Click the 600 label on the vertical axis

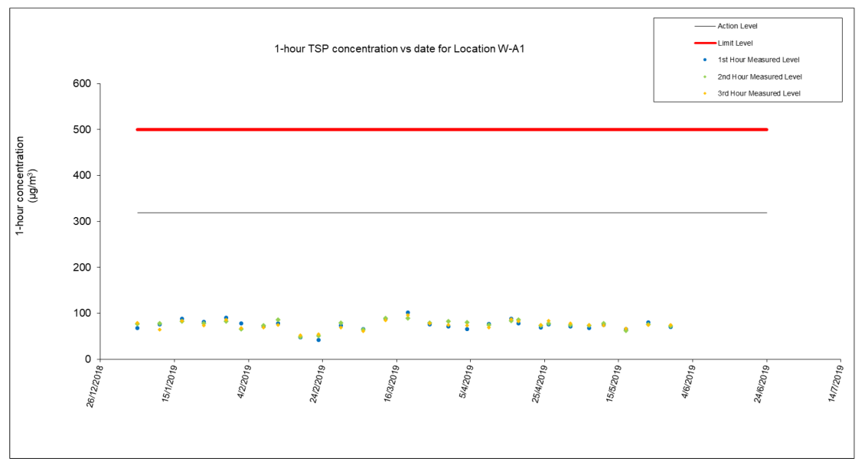coord(82,84)
